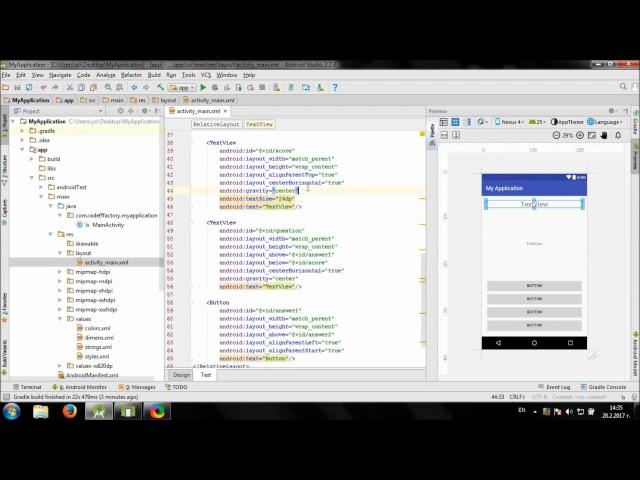The height and width of the screenshot is (480, 640).
Task: Open the AVD Manager icon
Action: click(276, 87)
